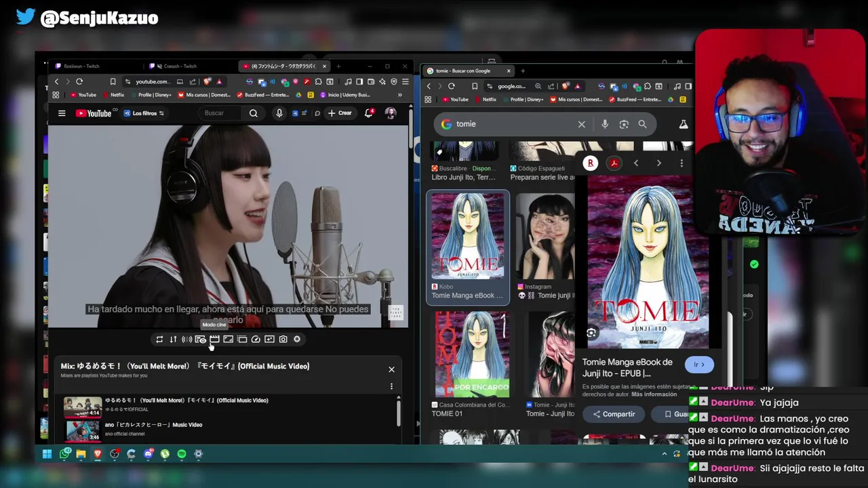Submit Google search with magnifier icon
This screenshot has width=868, height=488.
[x=642, y=124]
